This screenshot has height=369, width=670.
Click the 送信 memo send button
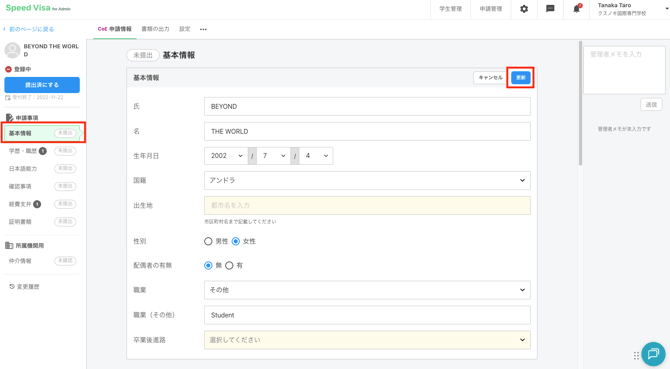tap(651, 105)
